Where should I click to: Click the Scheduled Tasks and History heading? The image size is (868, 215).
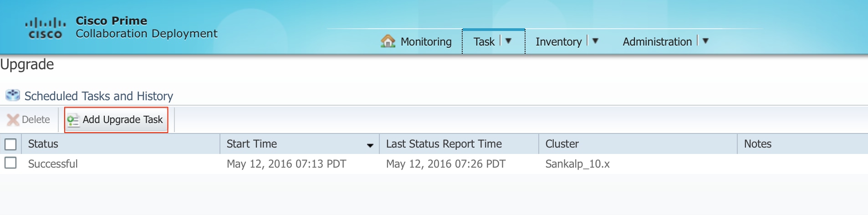click(99, 96)
